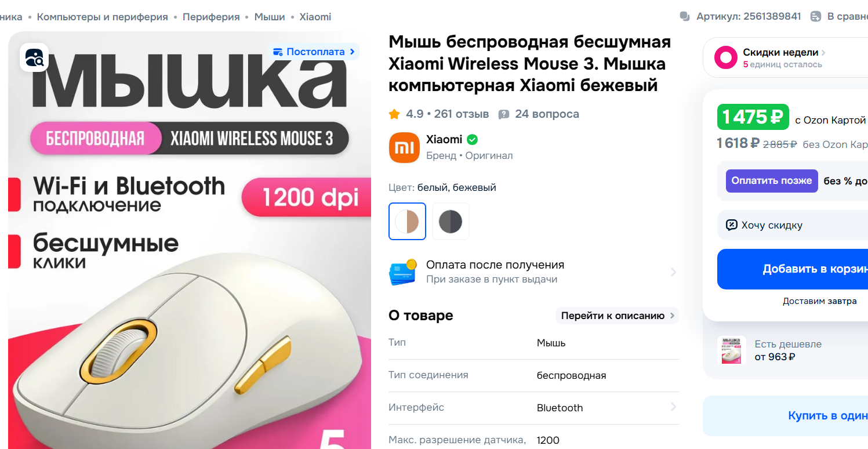Click the payment card icon beside Оплата после получения
Screen dimensions: 868x449
404,272
